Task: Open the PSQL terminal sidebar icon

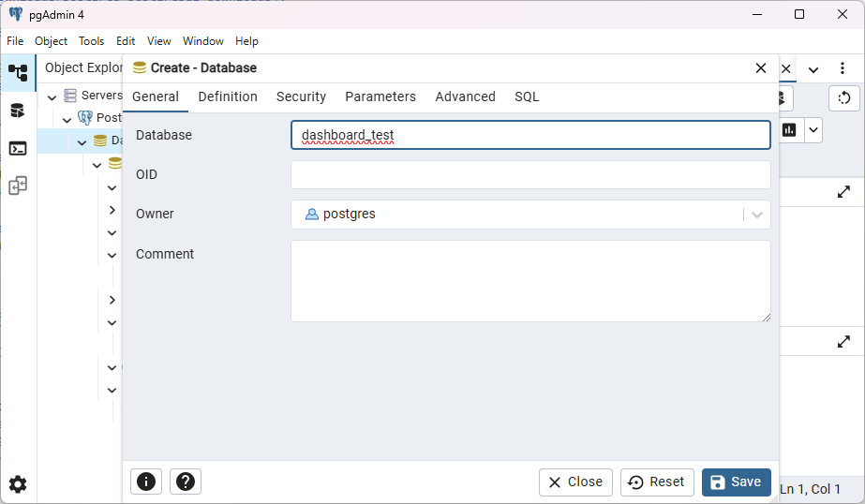Action: click(x=18, y=148)
